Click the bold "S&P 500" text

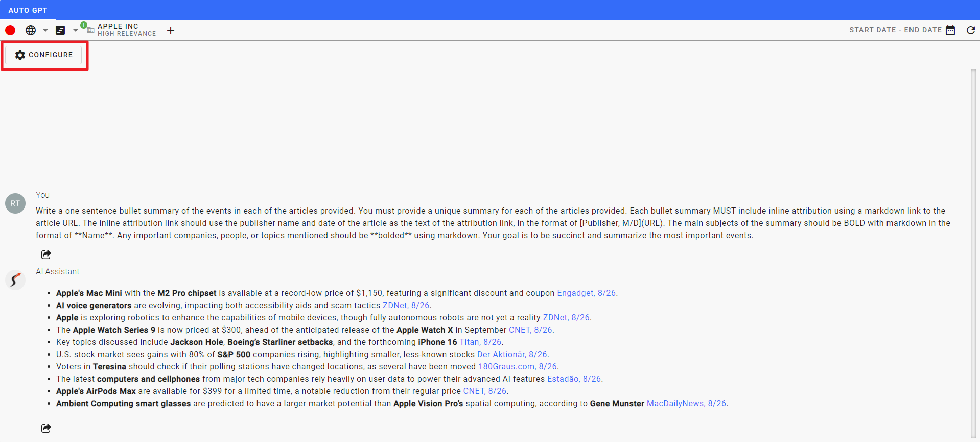(x=234, y=354)
